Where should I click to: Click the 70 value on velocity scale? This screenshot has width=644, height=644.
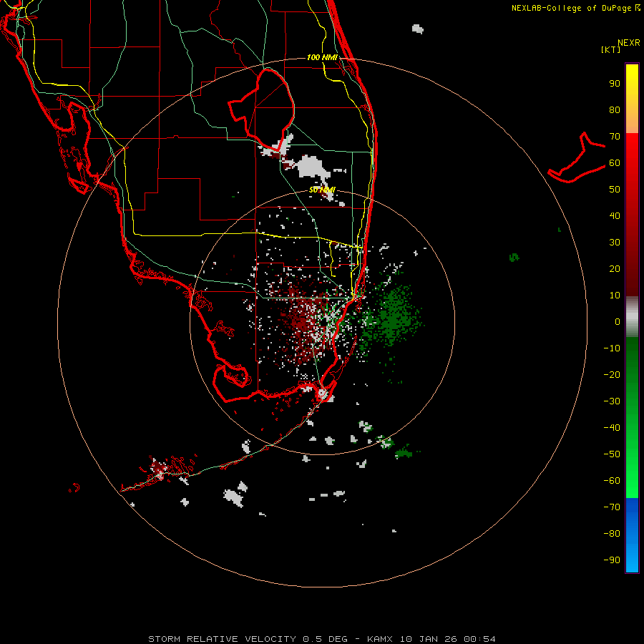tap(615, 137)
